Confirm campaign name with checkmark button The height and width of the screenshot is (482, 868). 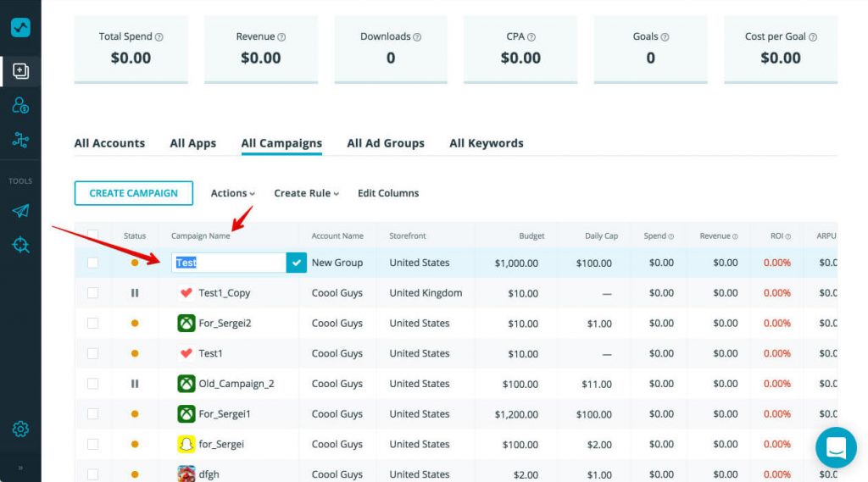tap(296, 263)
